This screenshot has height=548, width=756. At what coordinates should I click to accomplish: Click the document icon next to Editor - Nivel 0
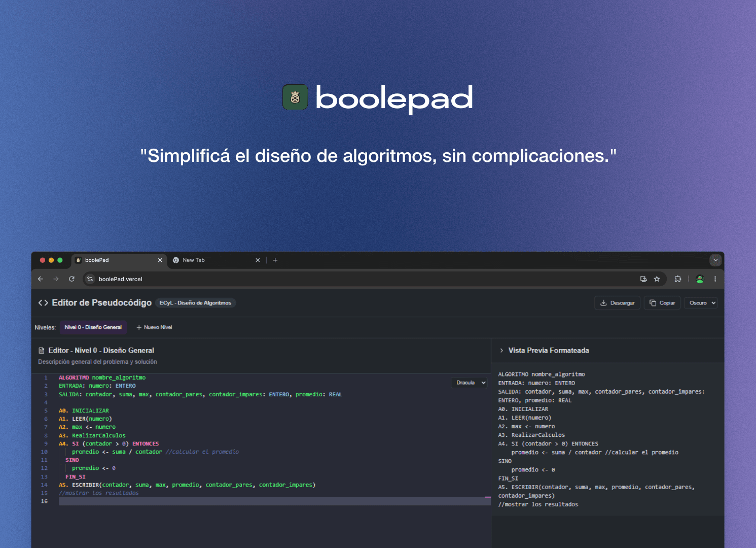tap(42, 351)
